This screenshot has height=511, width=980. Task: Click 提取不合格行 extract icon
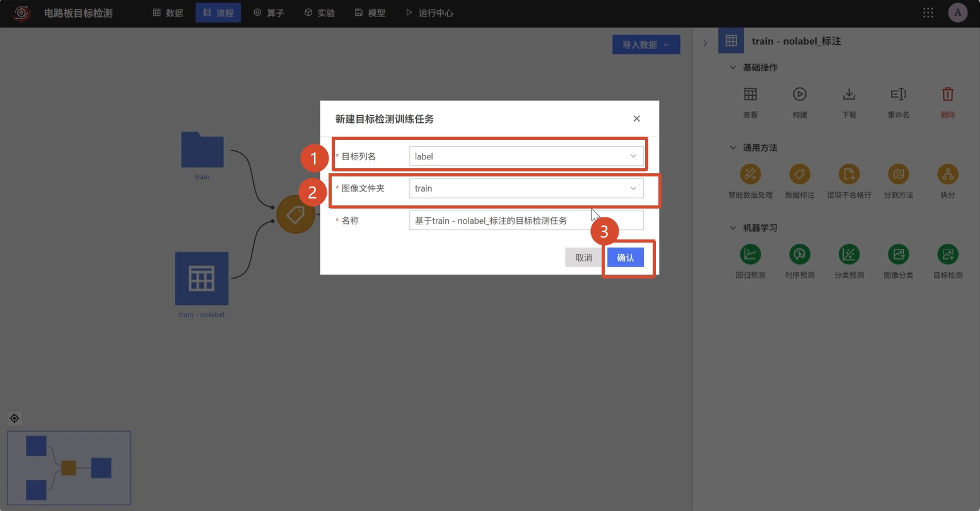[x=849, y=174]
